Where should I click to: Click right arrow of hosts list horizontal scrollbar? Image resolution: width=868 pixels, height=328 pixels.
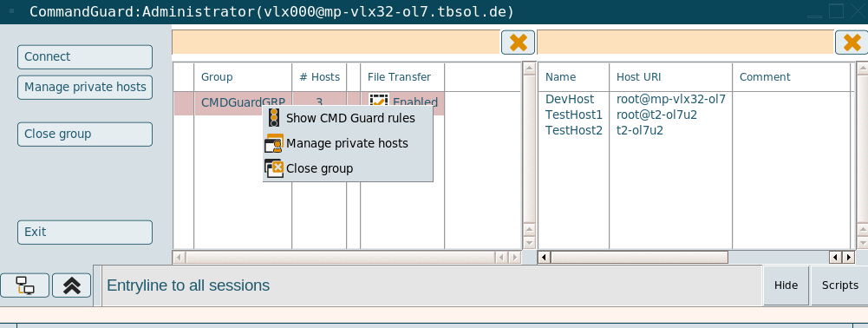click(x=849, y=257)
